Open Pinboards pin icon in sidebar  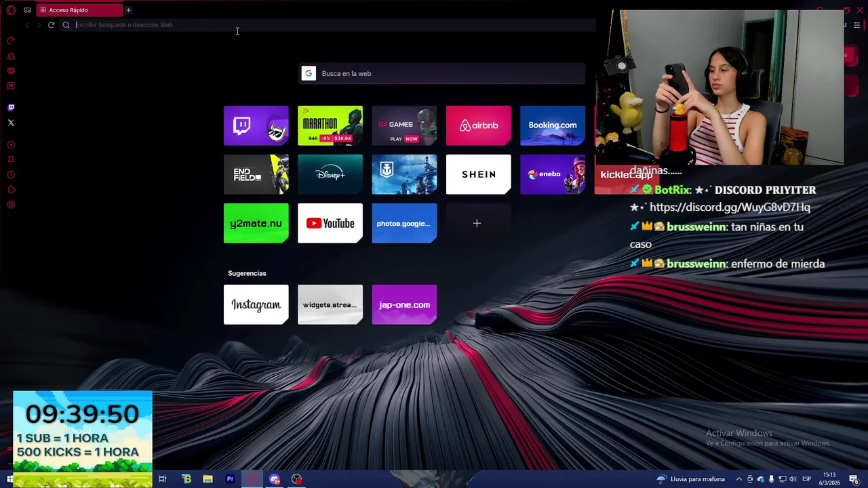point(11,160)
